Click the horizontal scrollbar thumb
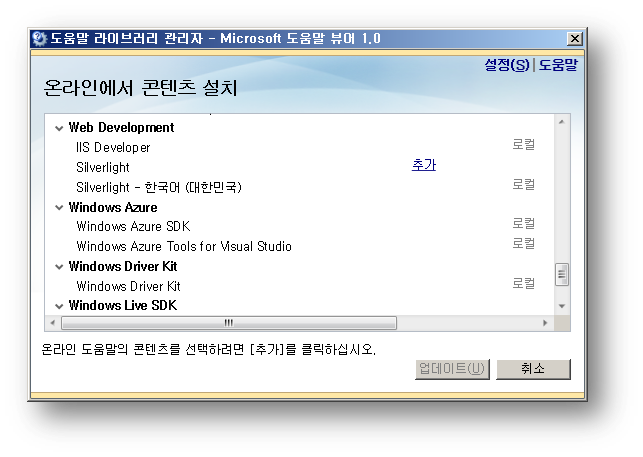The width and height of the screenshot is (643, 457). (x=229, y=323)
